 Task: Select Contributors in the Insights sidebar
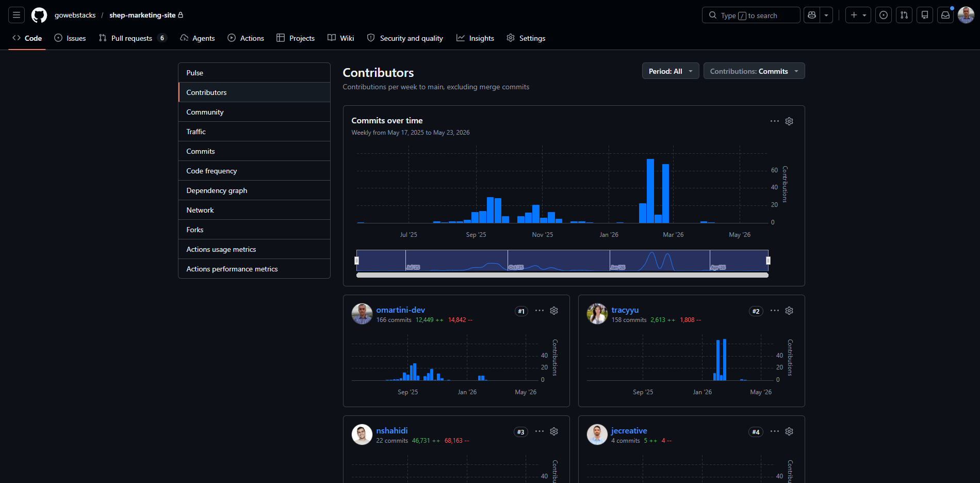254,92
